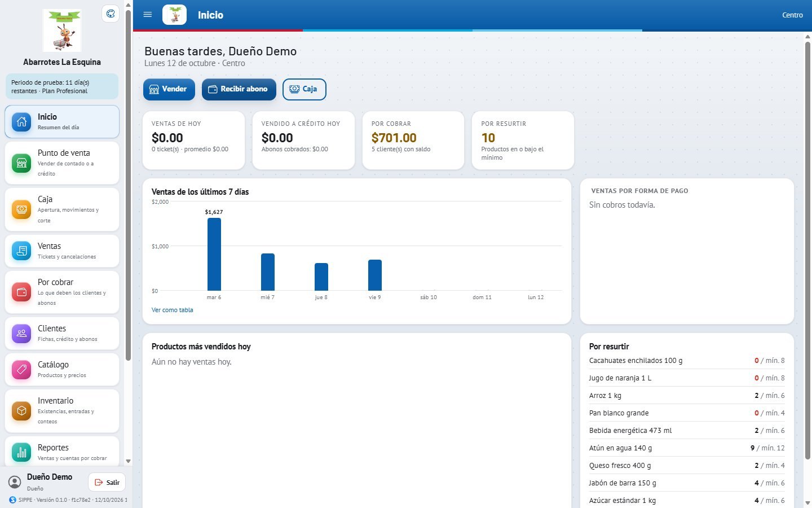Image resolution: width=812 pixels, height=508 pixels.
Task: Click the Por cobrar wallet icon
Action: pos(21,292)
